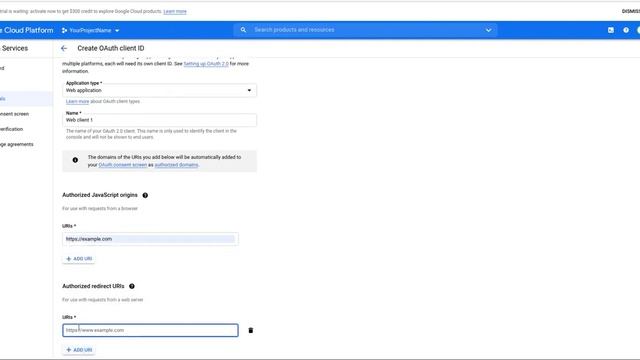Expand the search bar dropdown chevron
The height and width of the screenshot is (360, 640).
(488, 30)
